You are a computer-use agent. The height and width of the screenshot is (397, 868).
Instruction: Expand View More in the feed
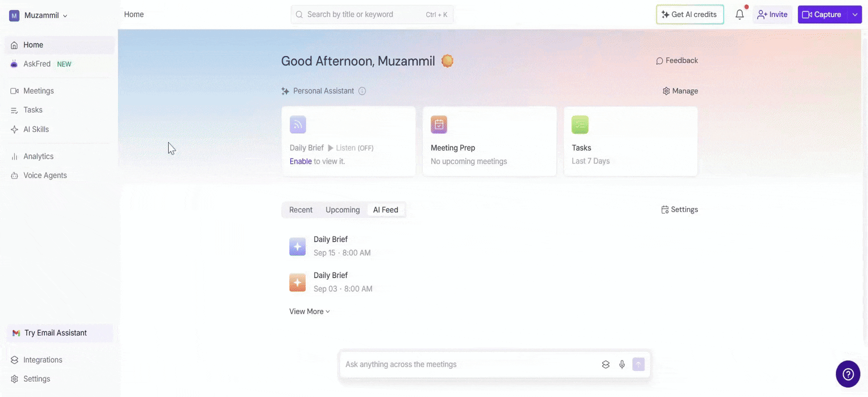(x=310, y=312)
